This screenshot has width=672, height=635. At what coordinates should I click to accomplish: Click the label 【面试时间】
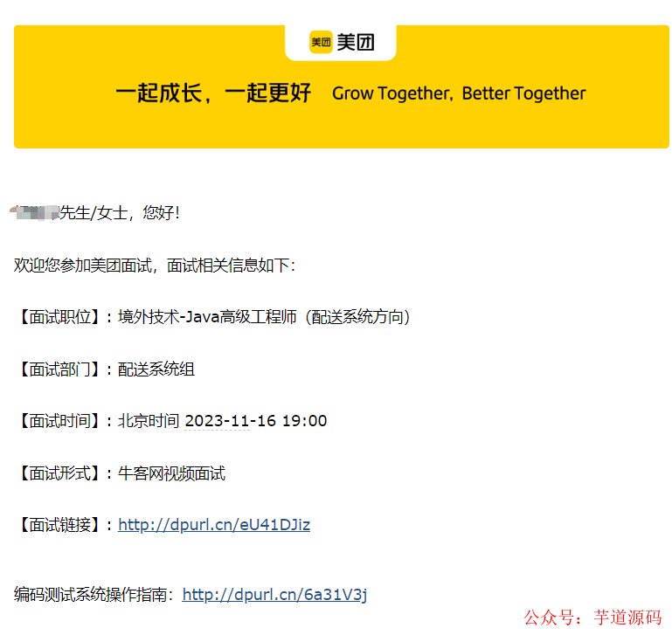click(x=60, y=421)
